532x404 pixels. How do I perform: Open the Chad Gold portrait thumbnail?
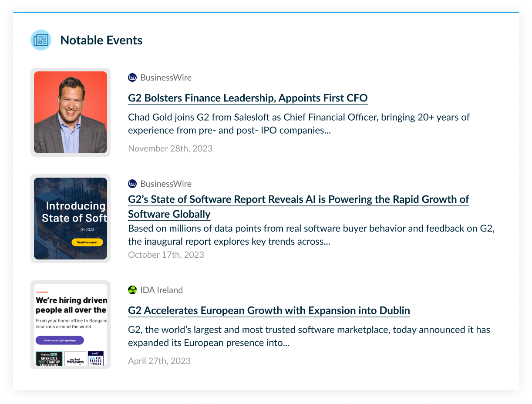[71, 112]
